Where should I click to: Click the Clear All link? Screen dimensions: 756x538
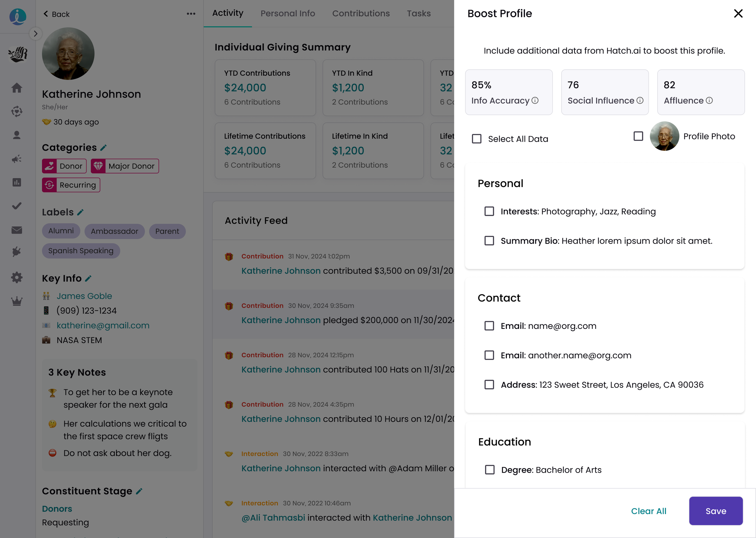point(648,511)
